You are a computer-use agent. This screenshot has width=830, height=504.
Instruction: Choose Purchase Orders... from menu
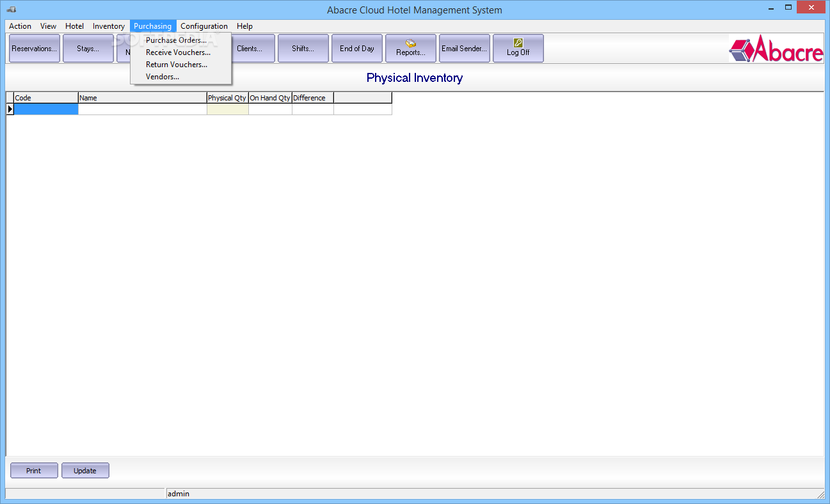point(180,40)
